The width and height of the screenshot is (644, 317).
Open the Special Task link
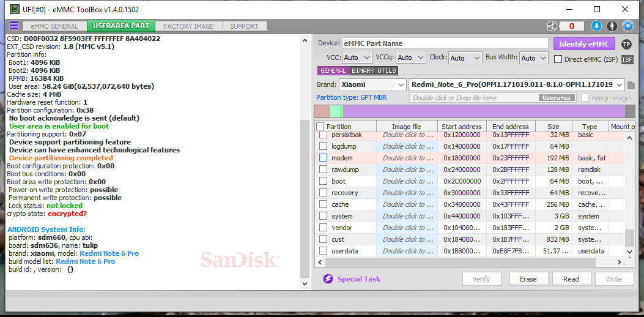point(359,279)
